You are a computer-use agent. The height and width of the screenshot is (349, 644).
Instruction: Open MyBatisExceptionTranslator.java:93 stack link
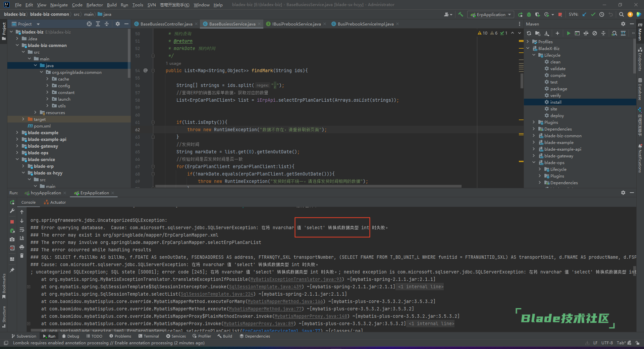click(x=296, y=279)
